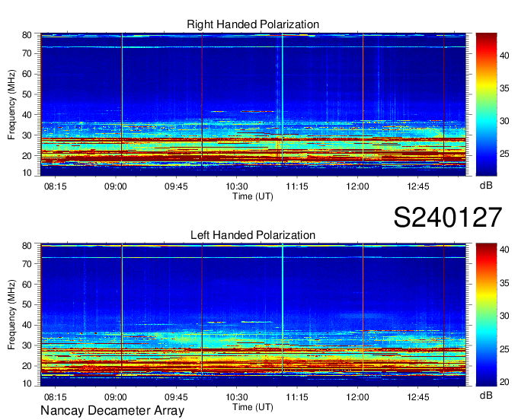Click the 30 label on Right Handed colorbar
This screenshot has height=420, width=518.
point(504,121)
